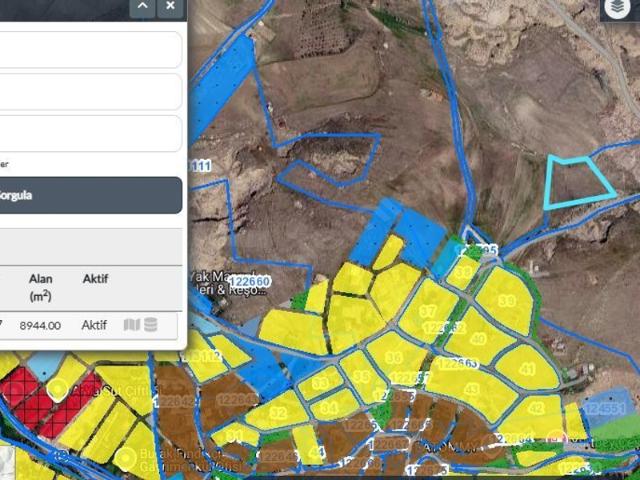Select yellow parcel numbered 43
This screenshot has height=480, width=640.
pyautogui.click(x=472, y=389)
